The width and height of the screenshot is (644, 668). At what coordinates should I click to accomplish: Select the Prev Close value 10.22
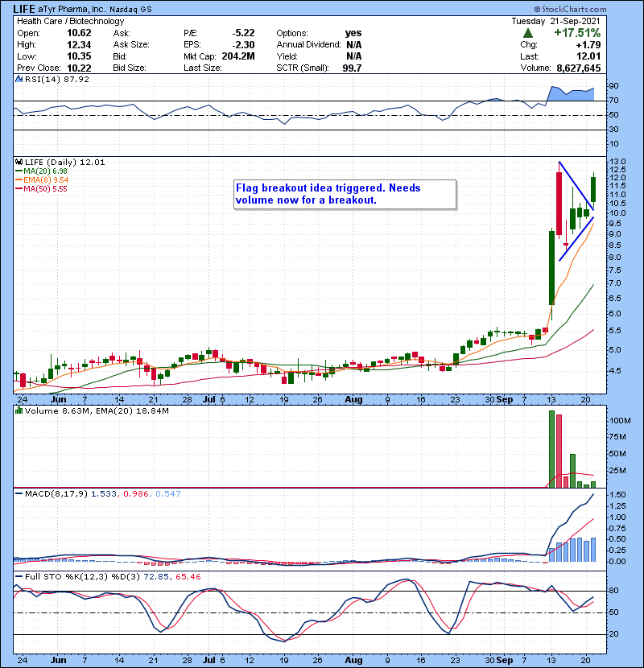point(79,68)
